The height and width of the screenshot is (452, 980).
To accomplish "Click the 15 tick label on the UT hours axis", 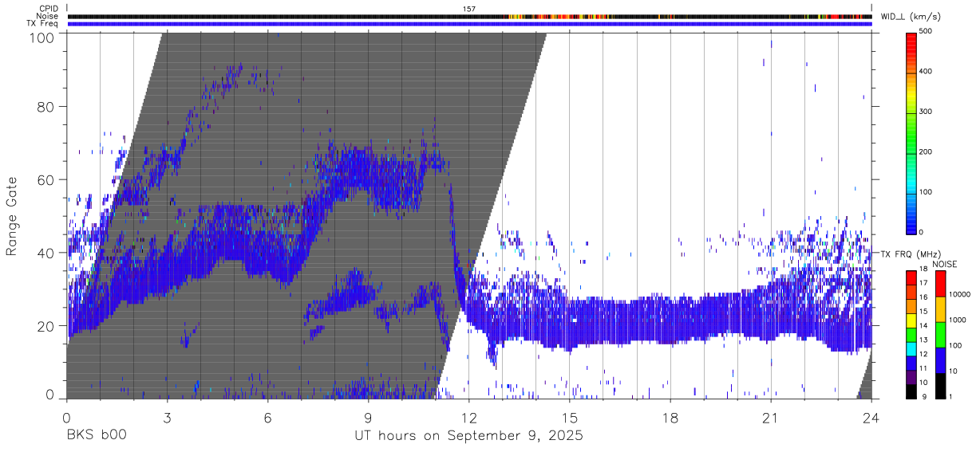I will (570, 419).
